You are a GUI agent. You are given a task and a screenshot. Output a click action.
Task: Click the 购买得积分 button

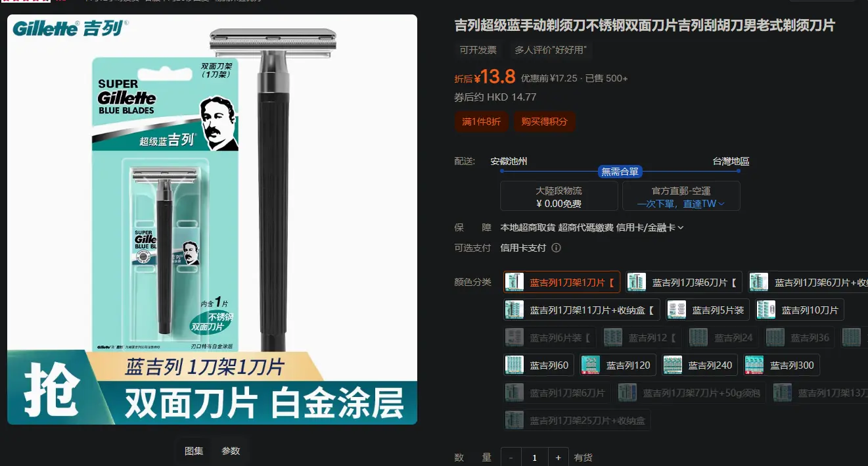pos(544,122)
